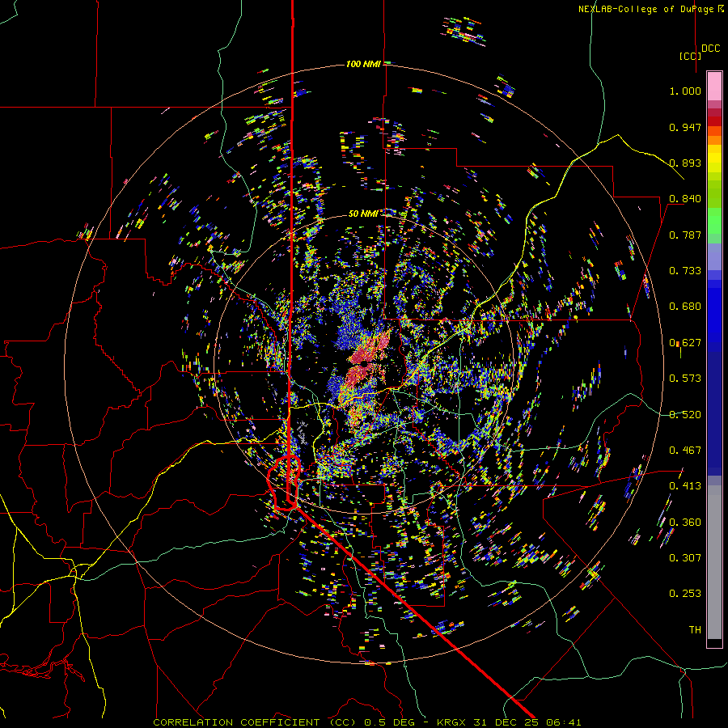Select the 0.840 value on the color scale
This screenshot has width=728, height=728.
point(685,199)
